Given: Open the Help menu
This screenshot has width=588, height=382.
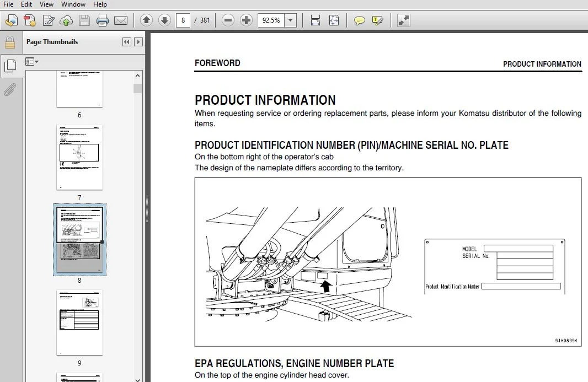Looking at the screenshot, I should coord(100,4).
